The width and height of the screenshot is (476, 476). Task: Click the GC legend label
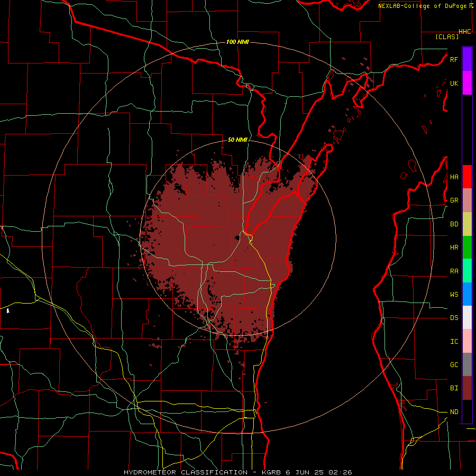(454, 364)
